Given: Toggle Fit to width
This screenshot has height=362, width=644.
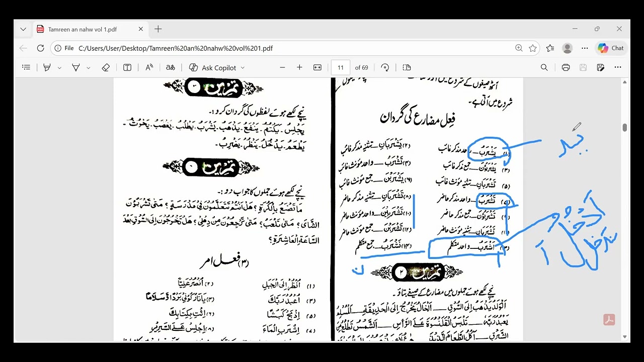Looking at the screenshot, I should coord(317,67).
